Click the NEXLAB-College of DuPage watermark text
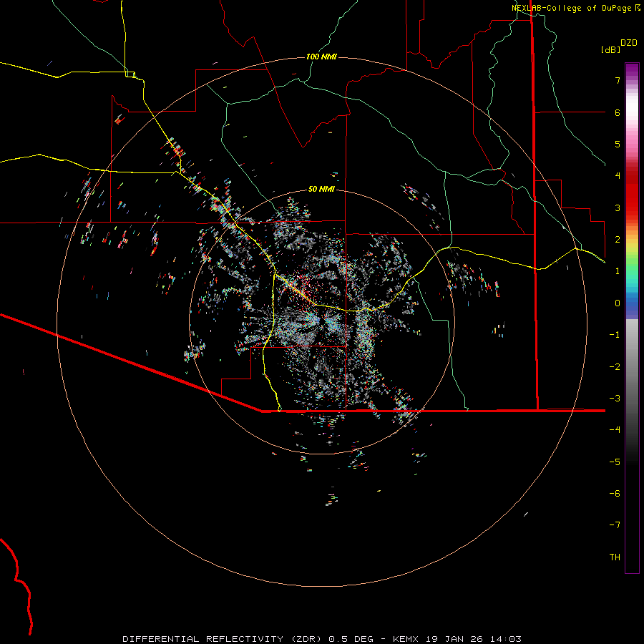644x644 pixels. [571, 8]
